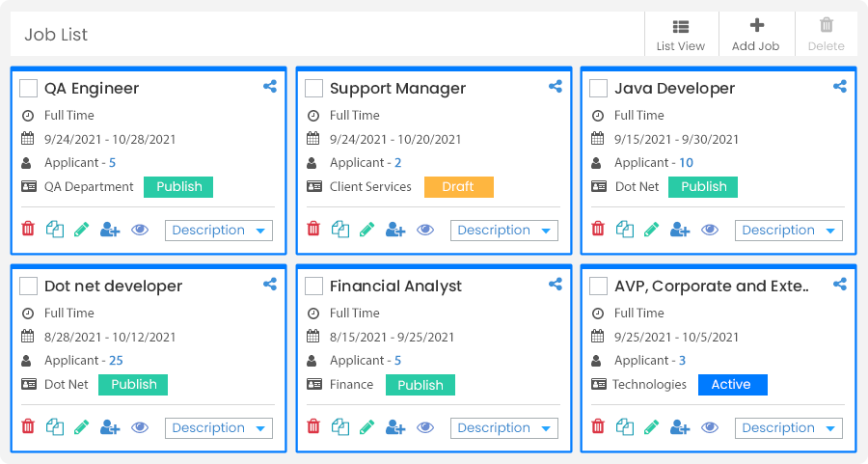Add applicant to Financial Analyst job
Viewport: 868px width, 464px height.
(395, 427)
